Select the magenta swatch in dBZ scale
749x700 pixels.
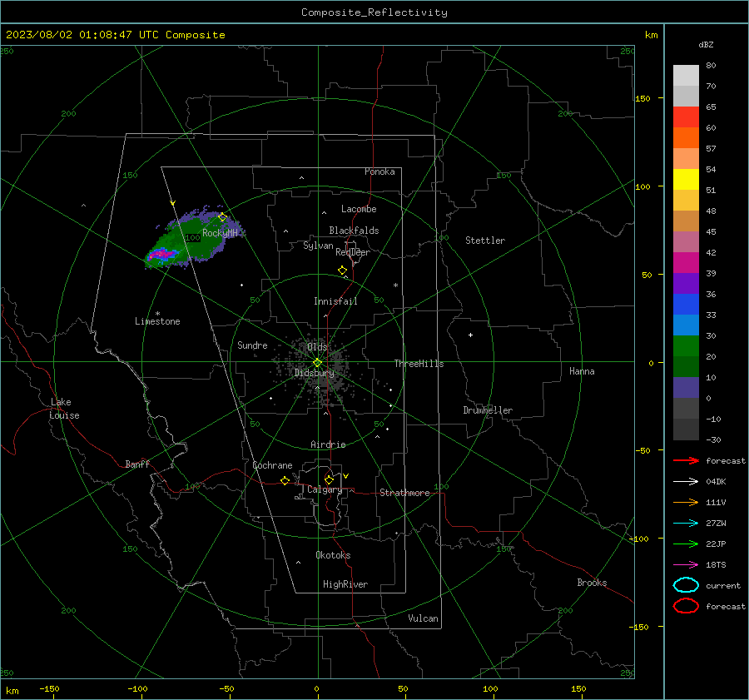[686, 263]
